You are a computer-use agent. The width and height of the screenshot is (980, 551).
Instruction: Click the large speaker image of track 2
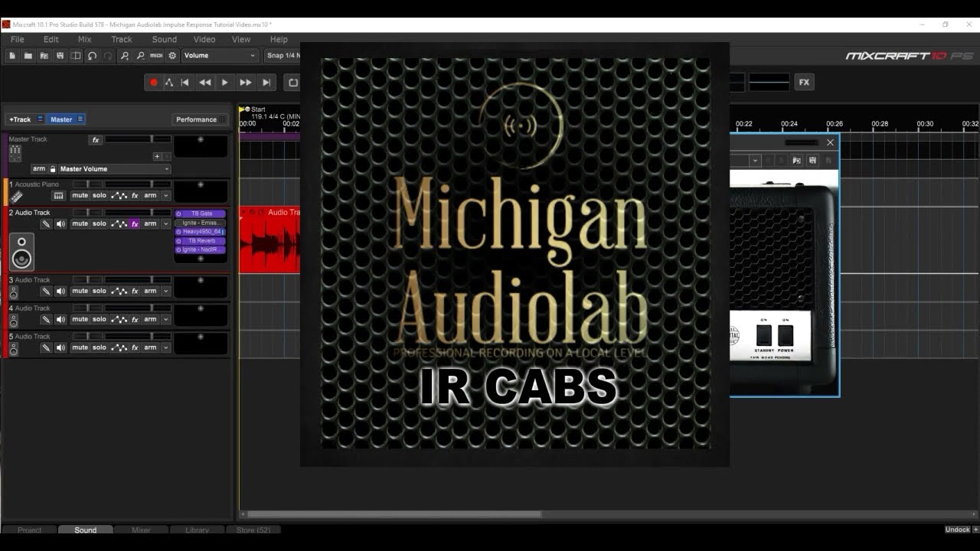[22, 252]
